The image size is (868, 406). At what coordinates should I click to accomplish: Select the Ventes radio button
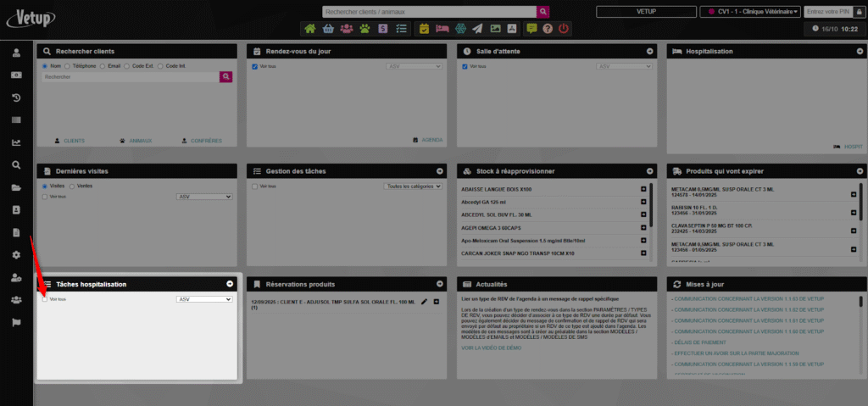(x=73, y=186)
